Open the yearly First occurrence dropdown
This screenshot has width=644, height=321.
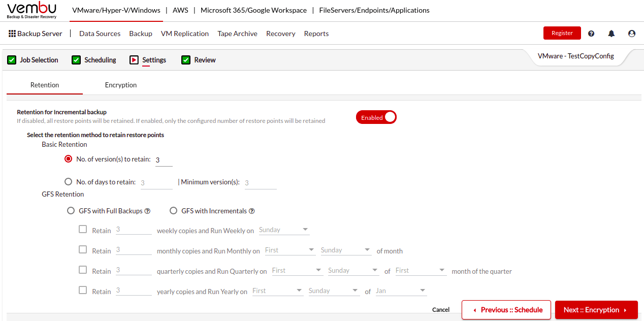tap(278, 291)
